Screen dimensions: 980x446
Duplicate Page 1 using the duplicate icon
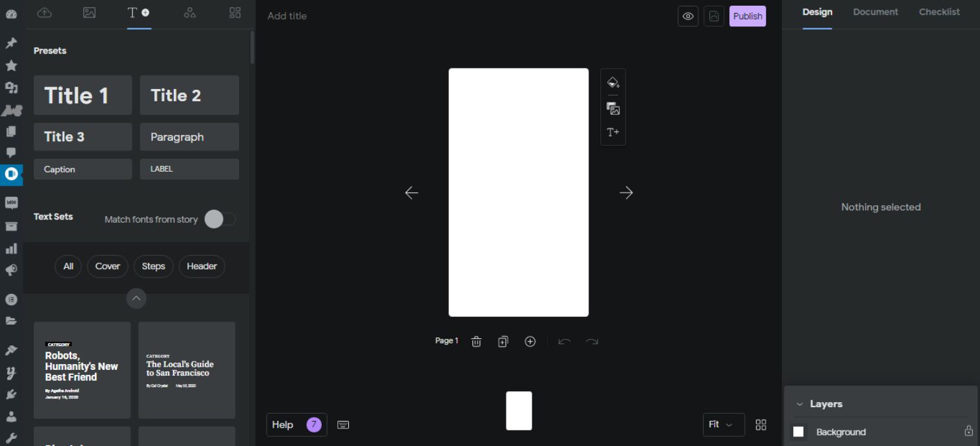click(503, 341)
